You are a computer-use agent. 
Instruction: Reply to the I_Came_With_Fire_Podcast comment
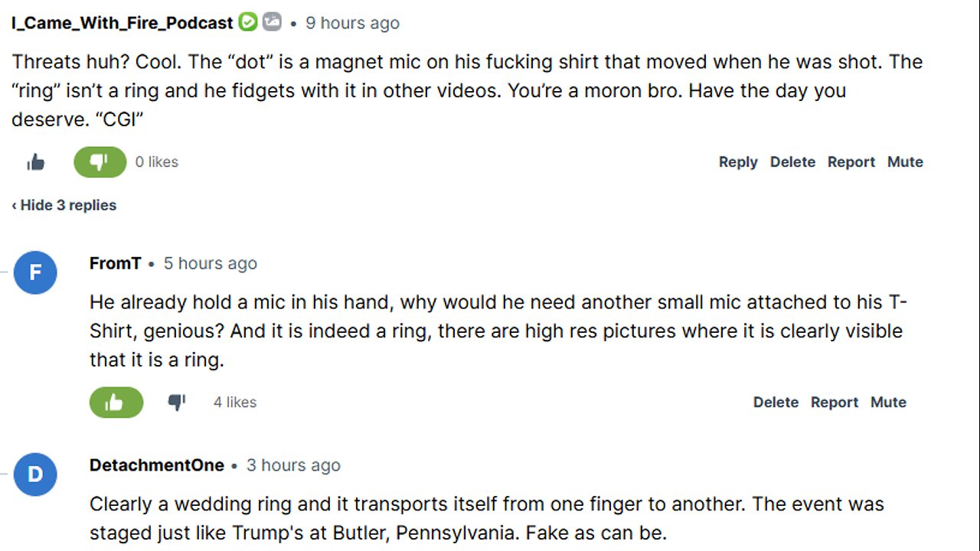(738, 162)
